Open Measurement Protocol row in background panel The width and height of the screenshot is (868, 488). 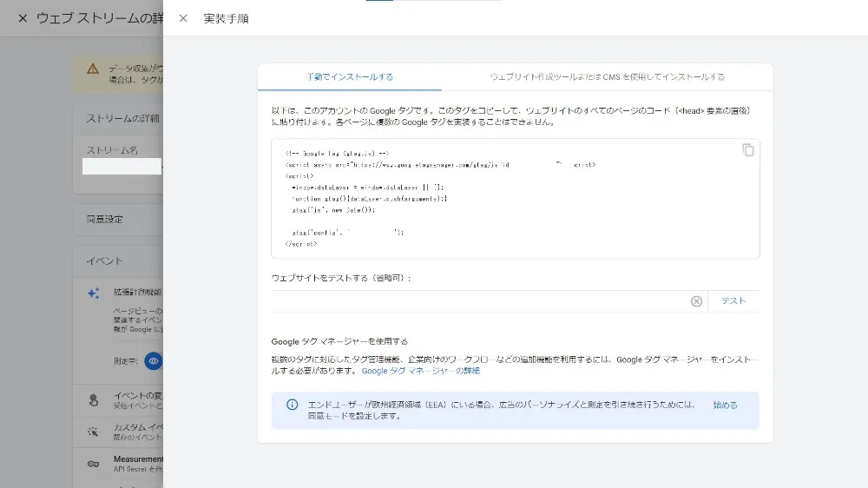pos(118,464)
